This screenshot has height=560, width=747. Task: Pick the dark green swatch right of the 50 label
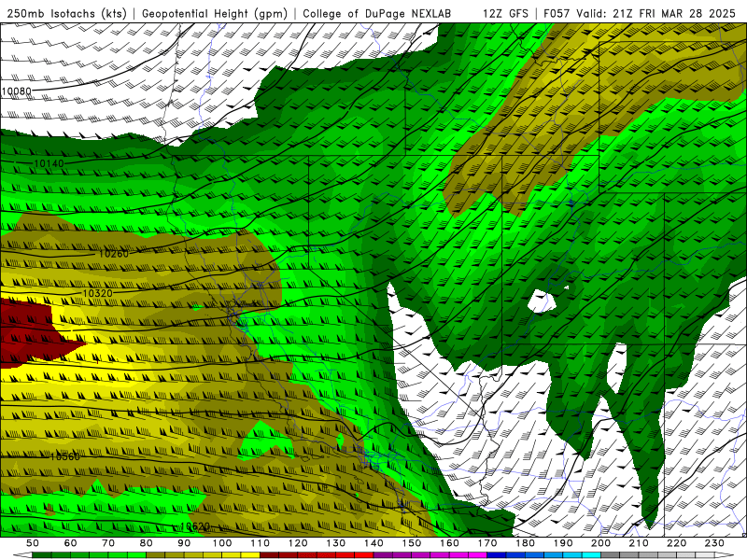42,555
